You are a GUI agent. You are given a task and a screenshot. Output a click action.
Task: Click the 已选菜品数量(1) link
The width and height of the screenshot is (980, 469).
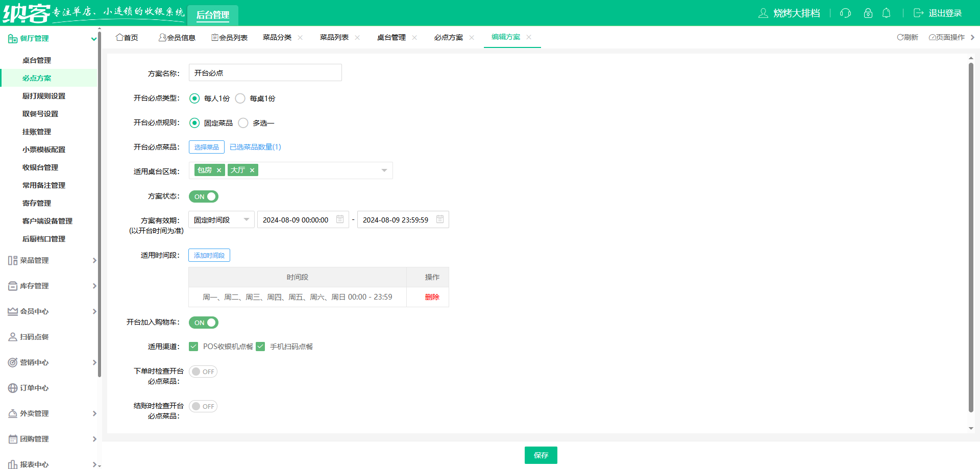[255, 146]
